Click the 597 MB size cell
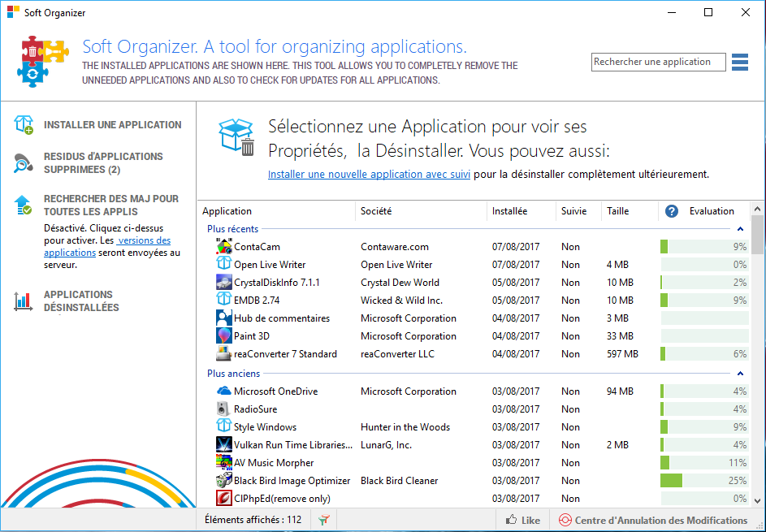 pos(622,353)
